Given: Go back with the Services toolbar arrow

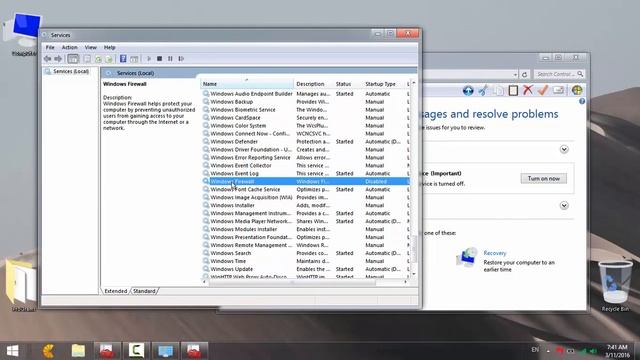Looking at the screenshot, I should tap(47, 59).
